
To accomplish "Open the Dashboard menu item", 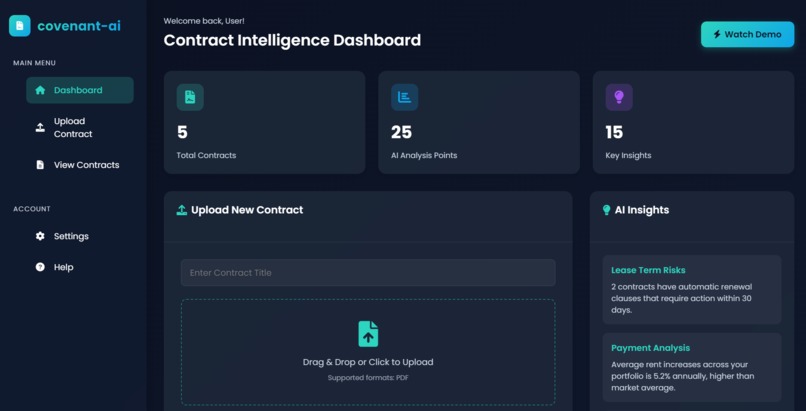I will [x=80, y=90].
